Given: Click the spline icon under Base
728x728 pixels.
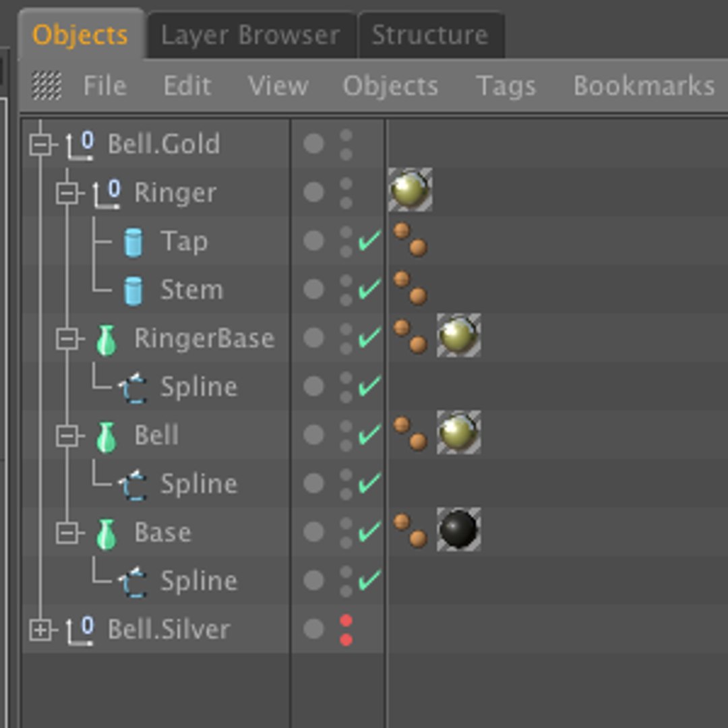Looking at the screenshot, I should 133,581.
